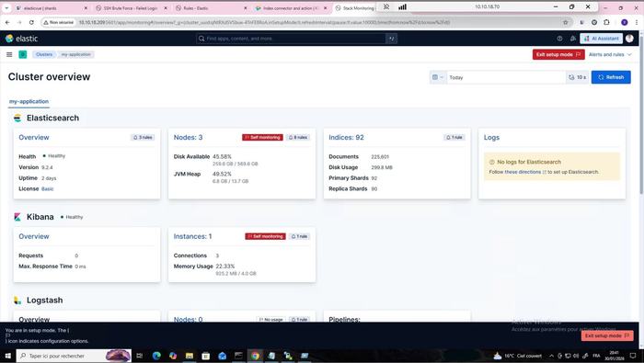Open the 10 s refresh interval selector
This screenshot has height=363, width=644.
click(578, 77)
